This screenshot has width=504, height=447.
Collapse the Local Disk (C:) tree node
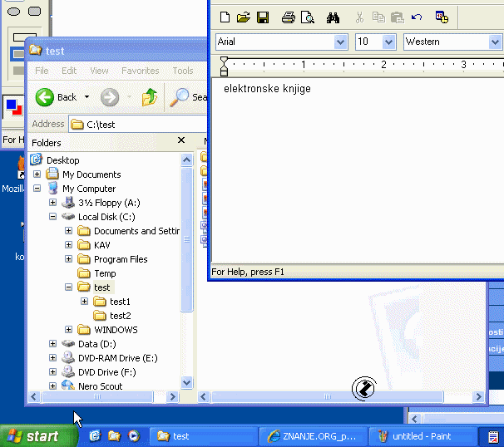pyautogui.click(x=53, y=217)
